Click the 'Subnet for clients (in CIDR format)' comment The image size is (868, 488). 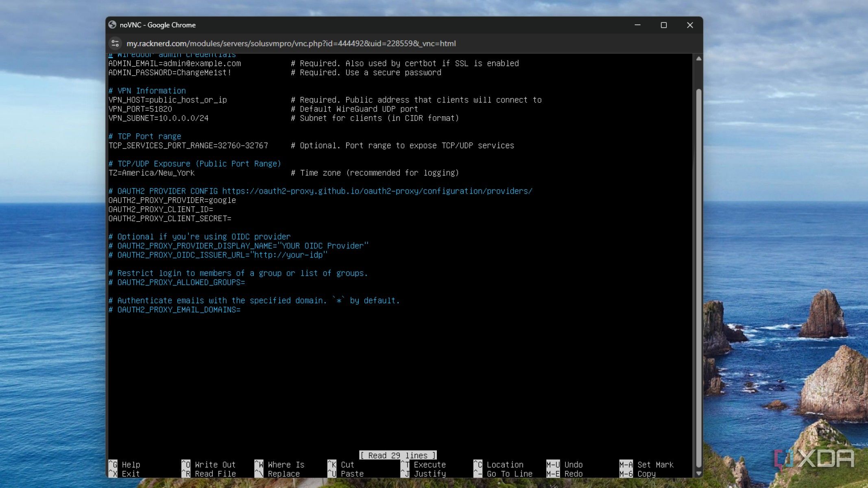coord(375,118)
